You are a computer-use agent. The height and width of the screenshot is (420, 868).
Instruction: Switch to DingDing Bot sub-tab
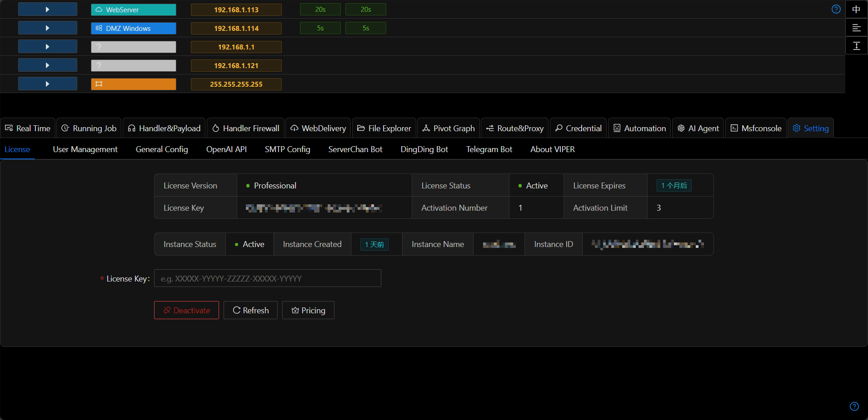click(x=424, y=149)
